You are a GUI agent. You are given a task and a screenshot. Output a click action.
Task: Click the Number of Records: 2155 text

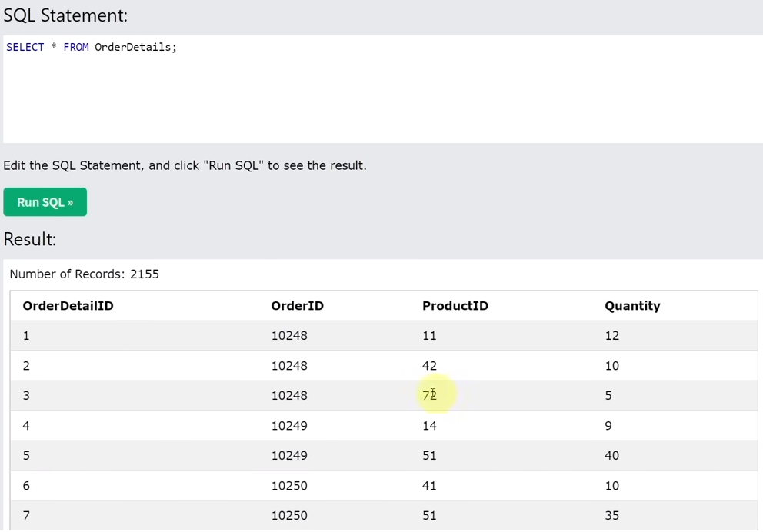[84, 274]
